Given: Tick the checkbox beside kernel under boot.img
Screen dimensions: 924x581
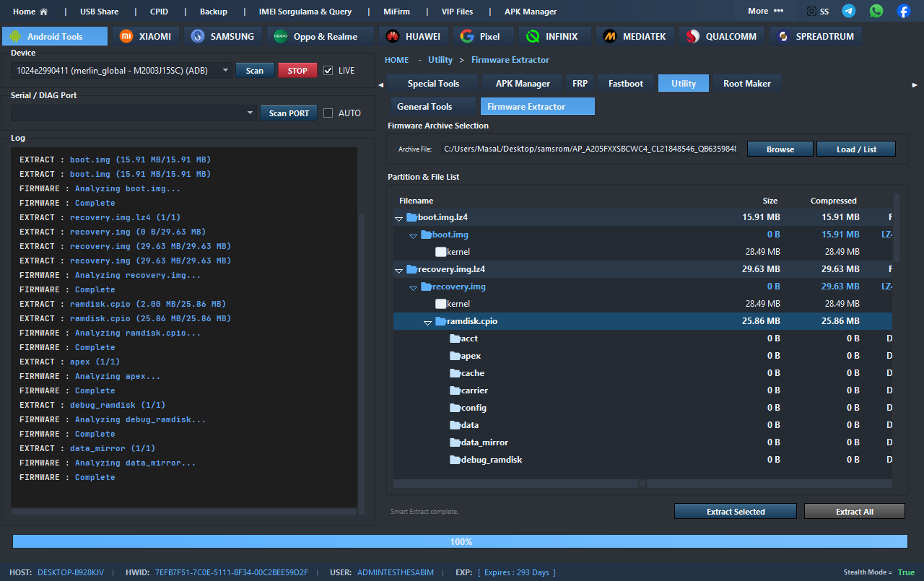Looking at the screenshot, I should pos(441,252).
